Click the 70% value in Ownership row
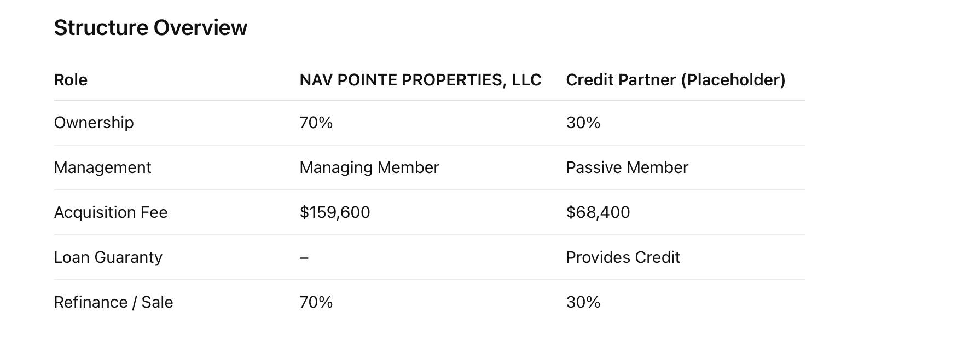Viewport: 980px width, 364px height. coord(316,123)
